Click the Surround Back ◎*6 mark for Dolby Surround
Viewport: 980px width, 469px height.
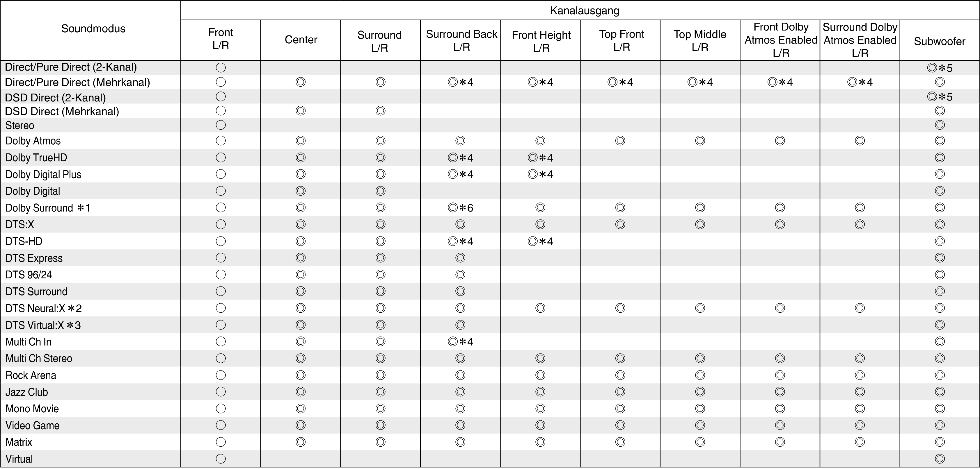point(460,207)
